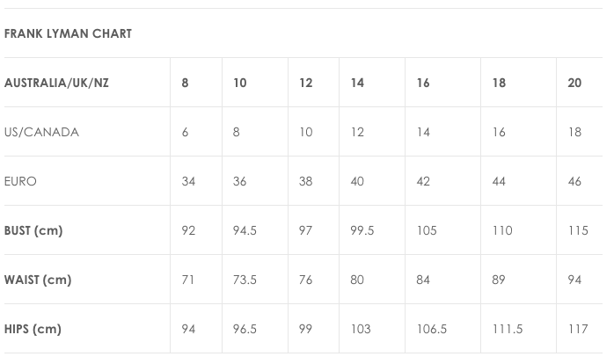Select Australia/UK/NZ size 14 header cell

pos(357,83)
